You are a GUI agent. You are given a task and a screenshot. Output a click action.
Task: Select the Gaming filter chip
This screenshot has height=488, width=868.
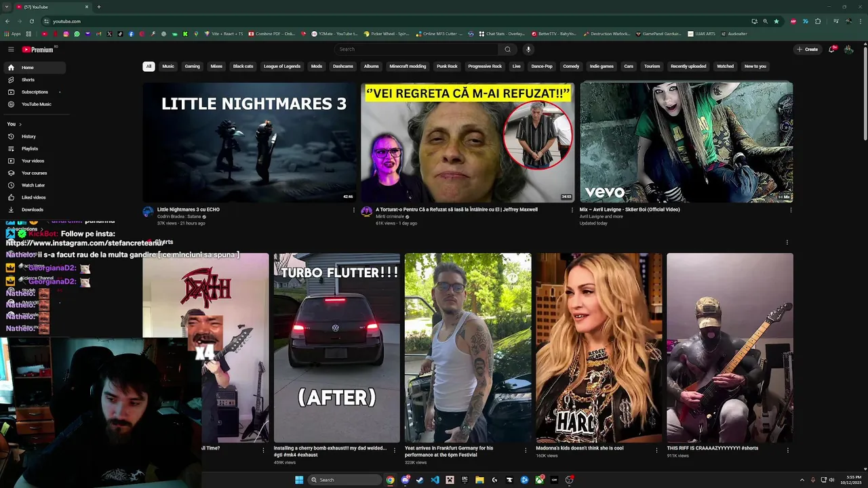193,66
